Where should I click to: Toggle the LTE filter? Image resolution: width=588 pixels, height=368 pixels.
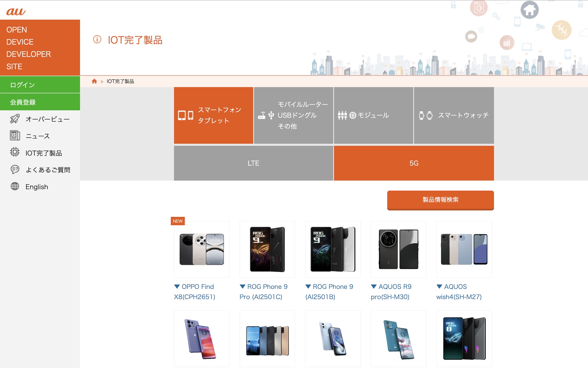coord(253,163)
